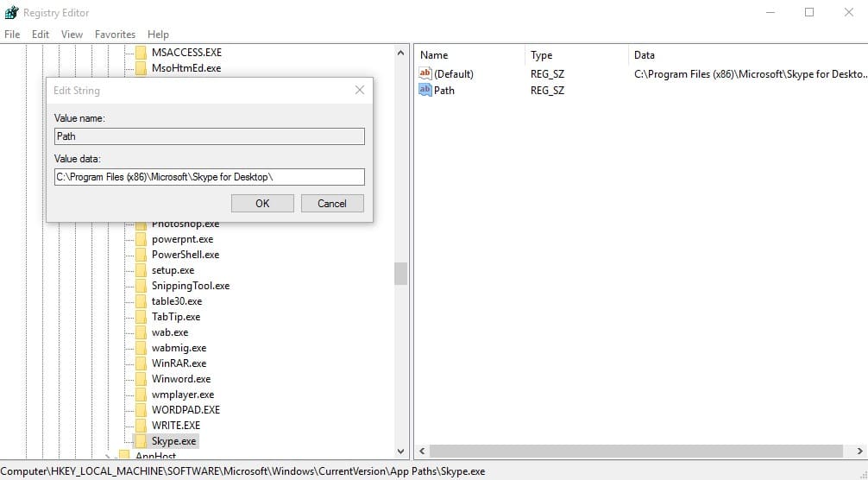Select the (Default) value name
Image resolution: width=868 pixels, height=480 pixels.
(x=454, y=73)
